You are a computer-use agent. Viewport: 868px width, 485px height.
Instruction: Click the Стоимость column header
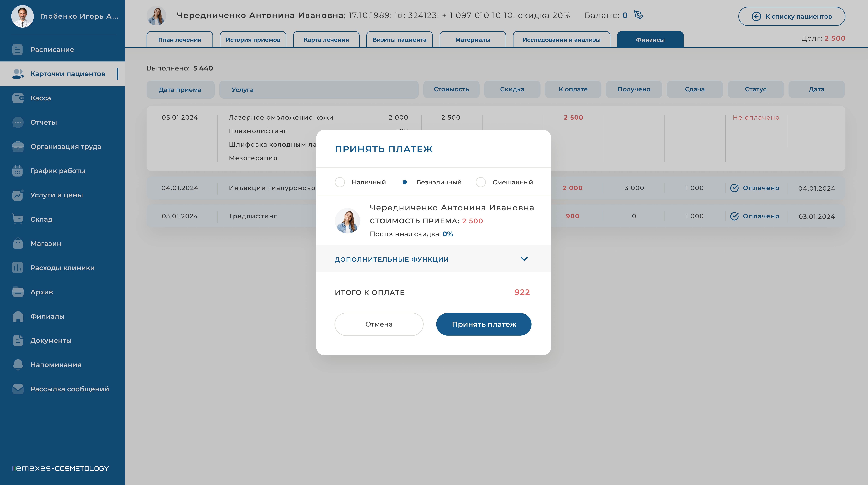click(x=451, y=89)
